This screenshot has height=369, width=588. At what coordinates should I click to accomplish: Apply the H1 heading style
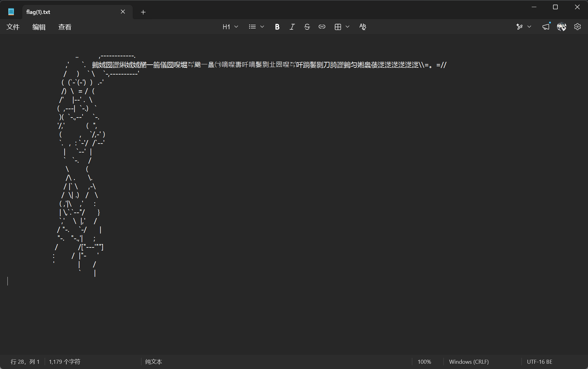click(226, 27)
